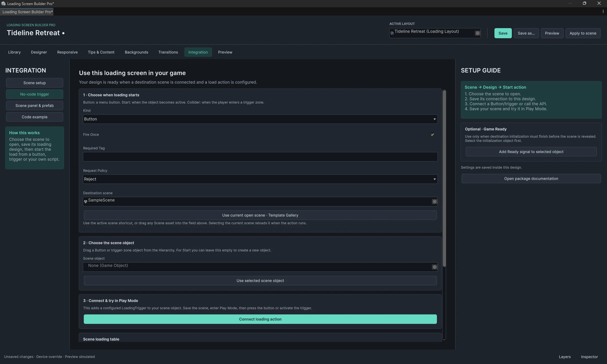Go to the Tips & Content tab
Viewport: 607px width, 364px height.
click(x=101, y=52)
